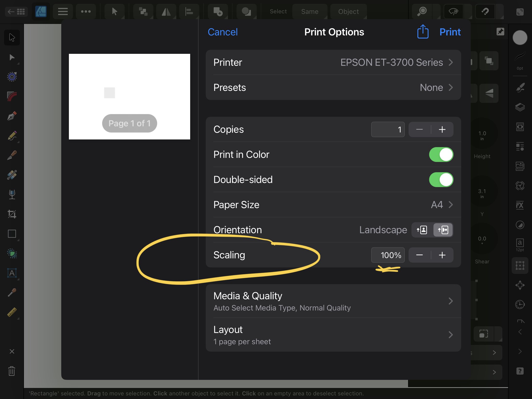Open the Presets chooser
Viewport: 532px width, 399px height.
click(x=435, y=88)
